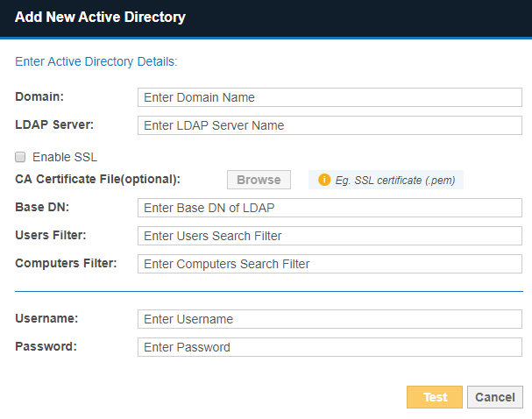Click the Users Search Filter input
The image size is (532, 419).
click(x=330, y=236)
